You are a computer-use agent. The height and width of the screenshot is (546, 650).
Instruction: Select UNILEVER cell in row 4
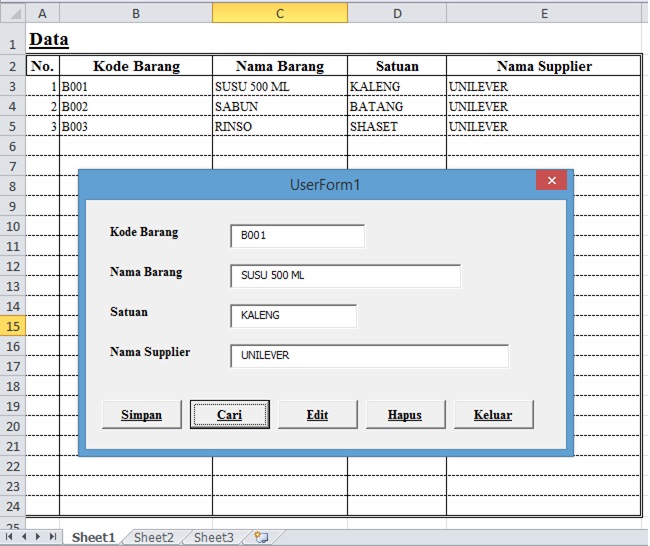544,106
